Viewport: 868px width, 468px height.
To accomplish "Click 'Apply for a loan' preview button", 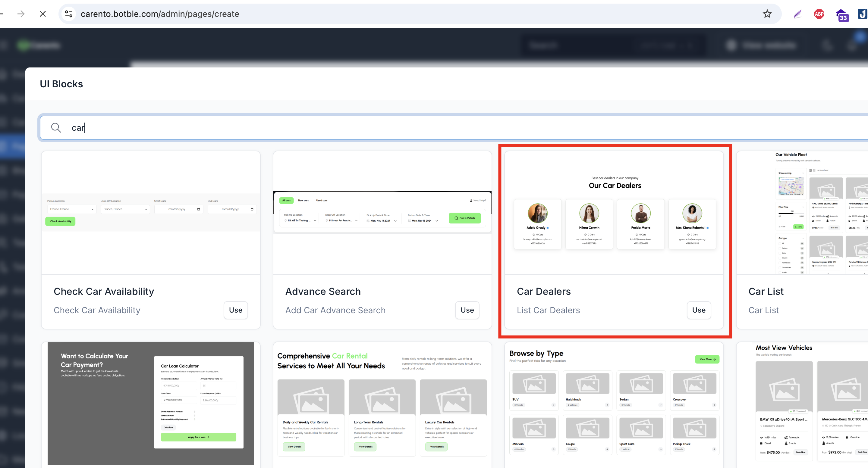I will click(x=199, y=437).
